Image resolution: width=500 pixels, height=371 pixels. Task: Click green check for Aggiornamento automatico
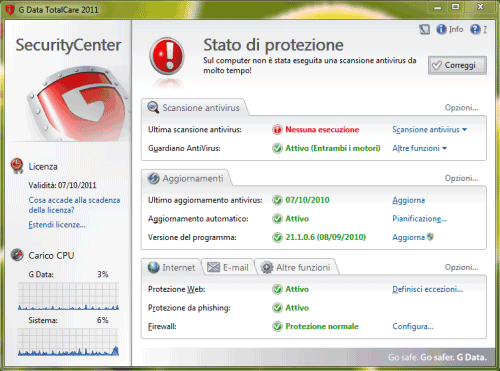[x=277, y=219]
